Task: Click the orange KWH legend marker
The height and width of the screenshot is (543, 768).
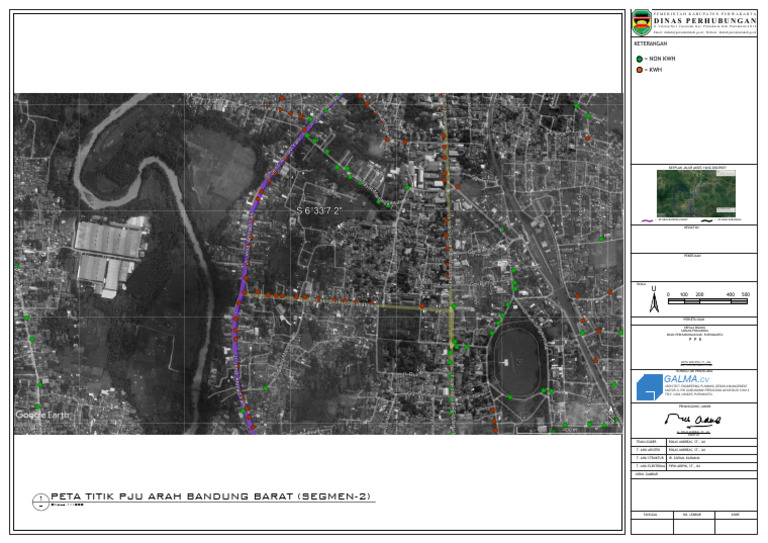Action: click(640, 70)
